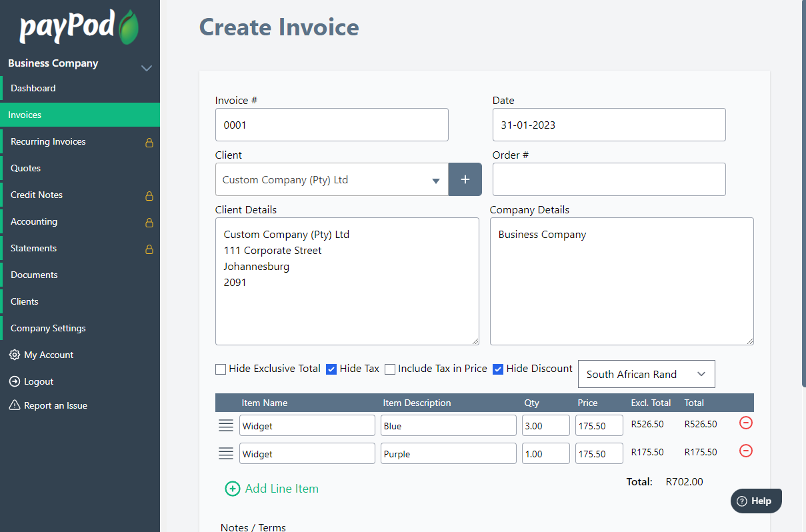
Task: Click the Item Description column header
Action: (x=417, y=403)
